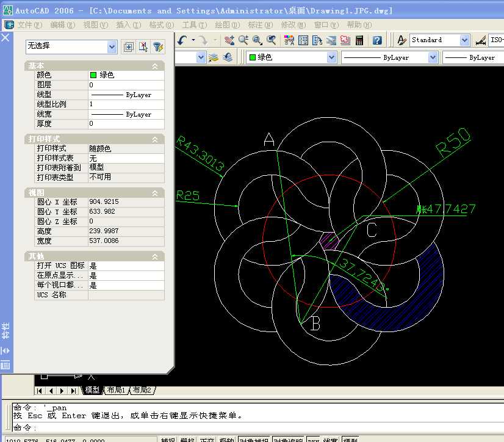The width and height of the screenshot is (504, 442).
Task: Collapse the 其他 section in Properties
Action: click(155, 256)
